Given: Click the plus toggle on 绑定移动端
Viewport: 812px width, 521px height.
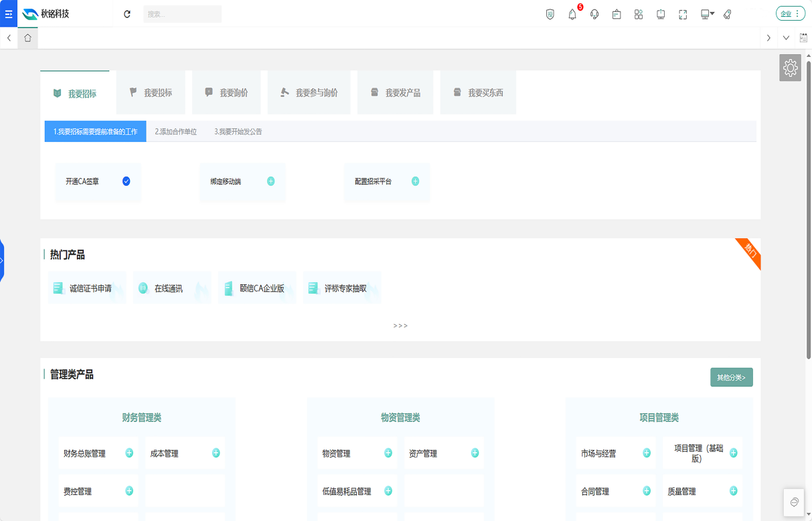Looking at the screenshot, I should pos(270,181).
